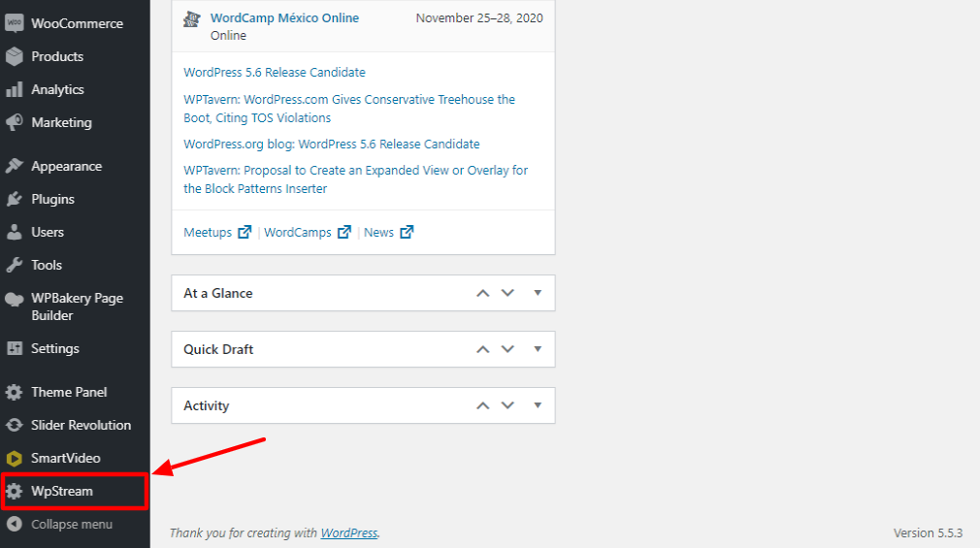Click the Plugins plug icon
The image size is (980, 548).
click(x=14, y=199)
